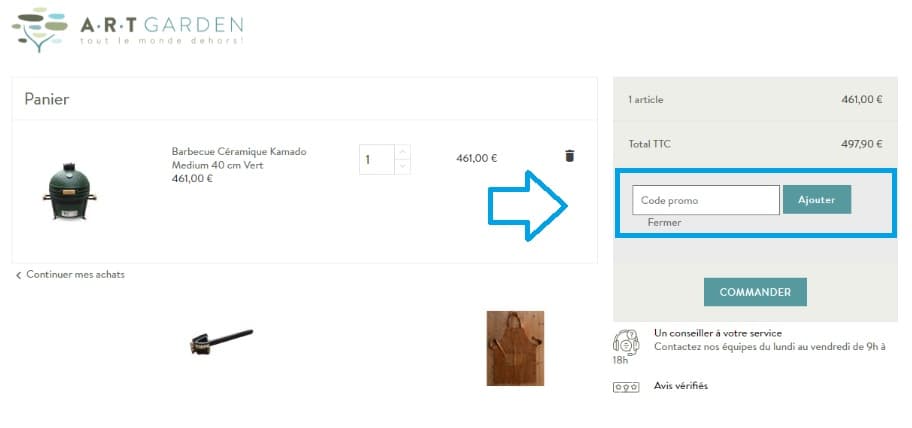Viewport: 912px width, 428px height.
Task: Click the leather apron product image
Action: [x=515, y=348]
